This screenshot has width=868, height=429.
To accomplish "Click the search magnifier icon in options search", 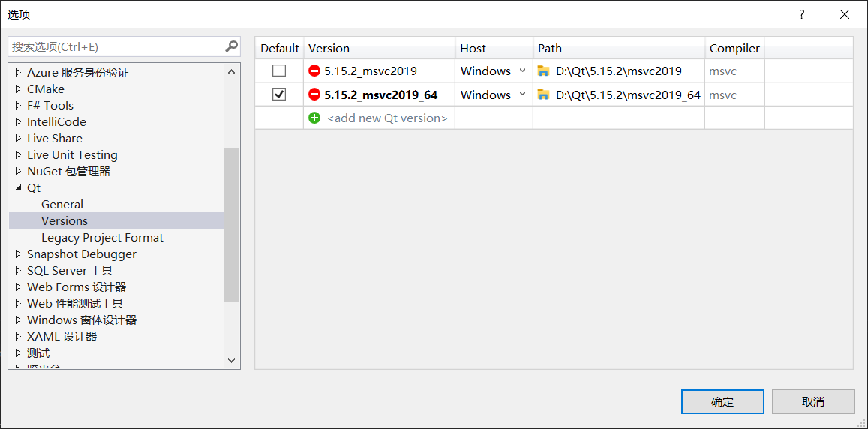I will tap(231, 46).
